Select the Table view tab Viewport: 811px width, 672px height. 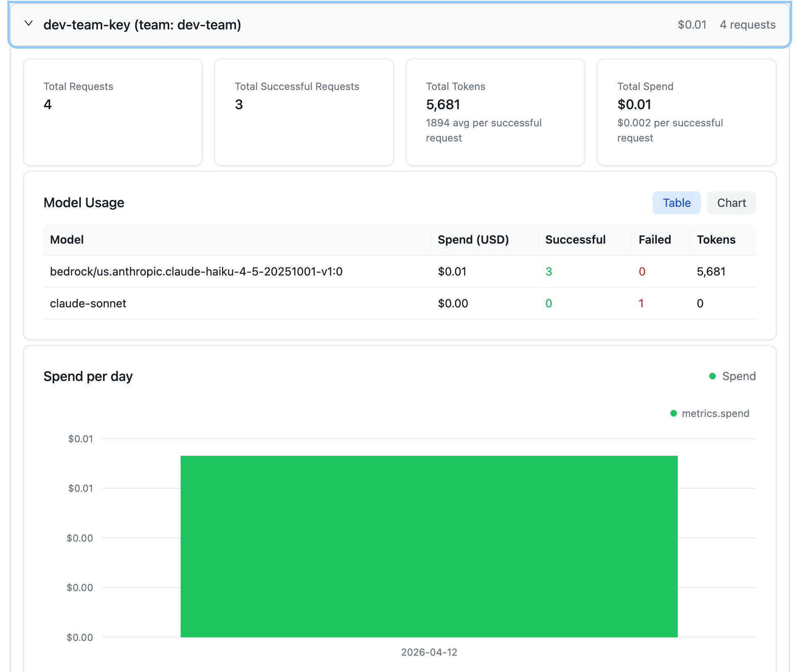click(x=676, y=203)
